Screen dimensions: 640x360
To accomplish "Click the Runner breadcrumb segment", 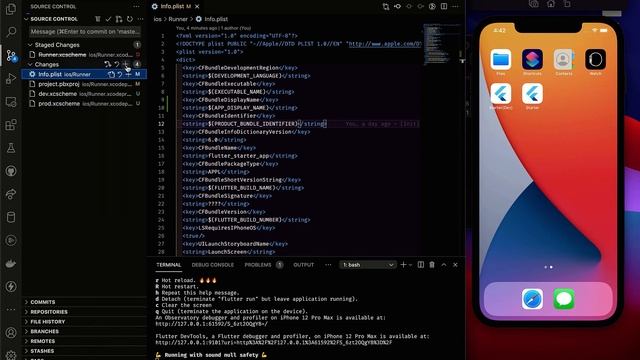I will [178, 19].
